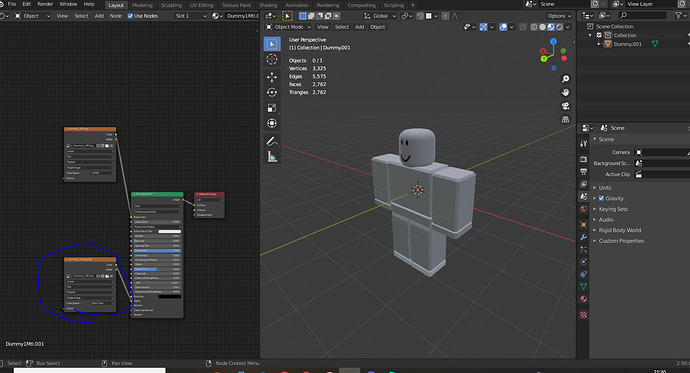The image size is (690, 373).
Task: Switch to the Shading workspace tab
Action: point(268,5)
